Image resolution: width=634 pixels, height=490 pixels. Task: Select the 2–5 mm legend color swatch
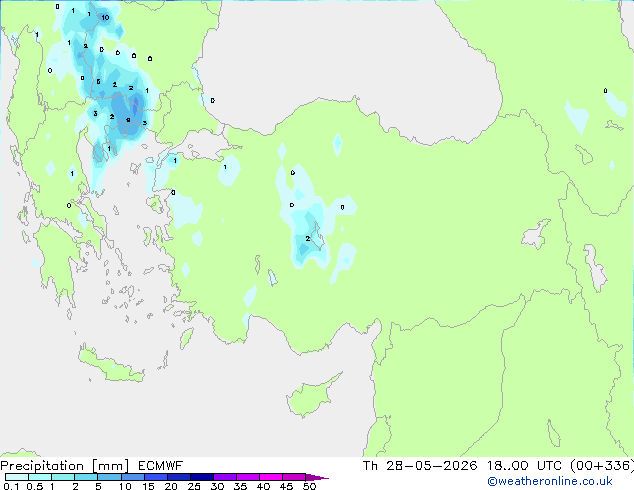click(x=86, y=477)
